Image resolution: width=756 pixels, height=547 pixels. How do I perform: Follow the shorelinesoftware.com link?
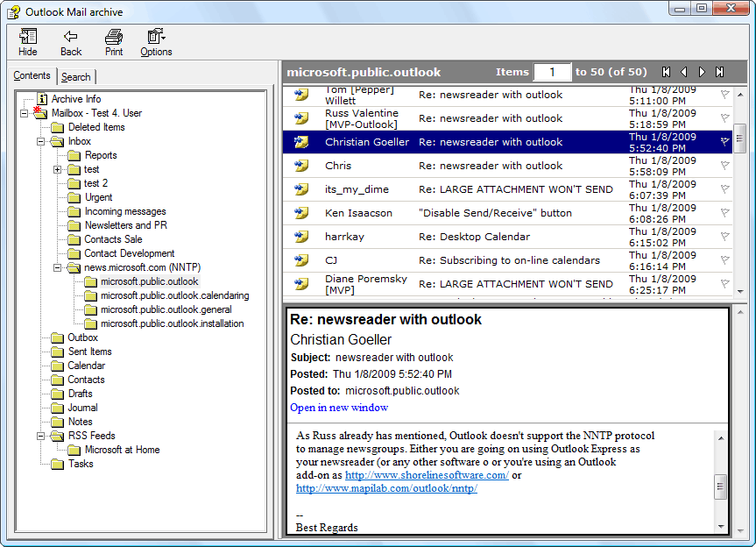(427, 475)
